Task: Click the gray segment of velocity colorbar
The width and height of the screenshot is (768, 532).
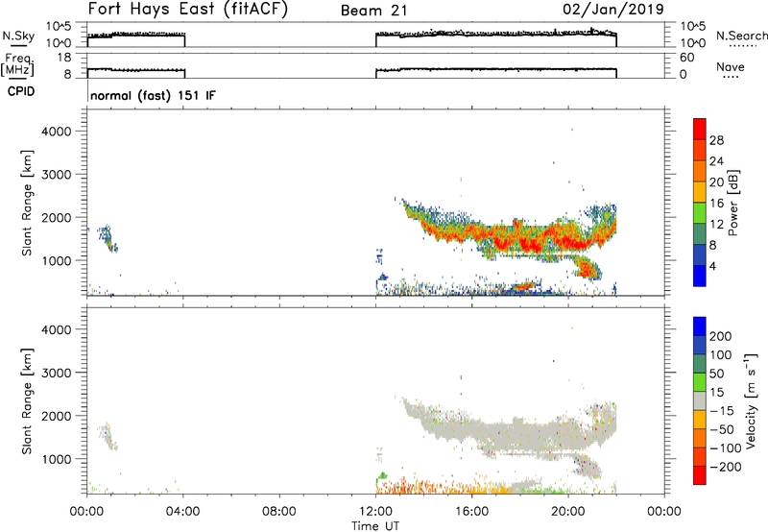Action: point(700,400)
